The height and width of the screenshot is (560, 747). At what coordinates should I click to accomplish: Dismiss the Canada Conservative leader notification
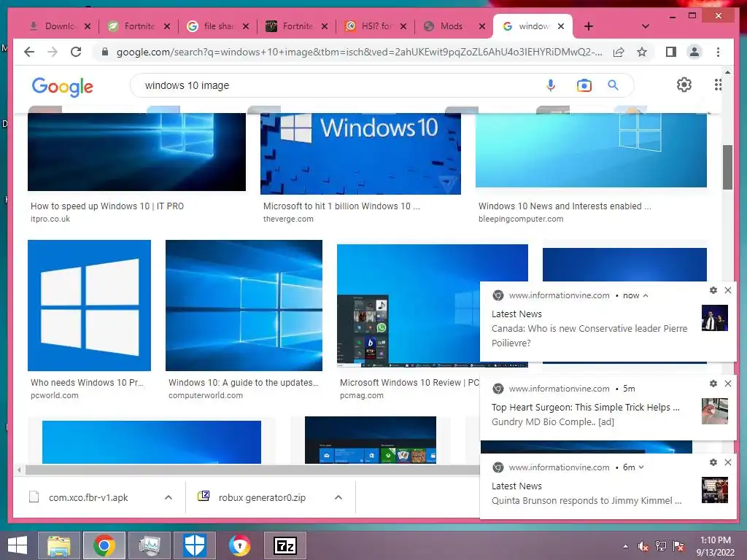728,290
